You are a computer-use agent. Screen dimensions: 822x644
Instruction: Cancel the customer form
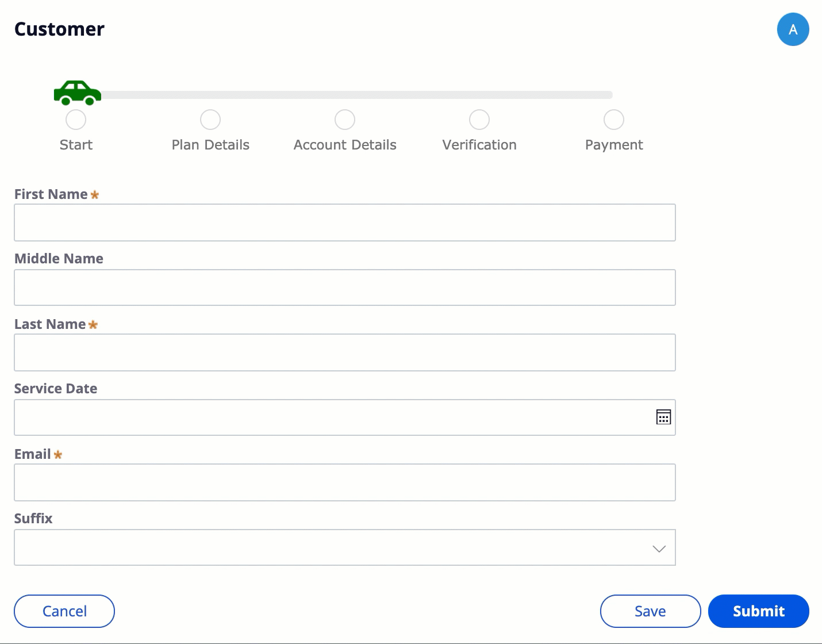point(64,611)
